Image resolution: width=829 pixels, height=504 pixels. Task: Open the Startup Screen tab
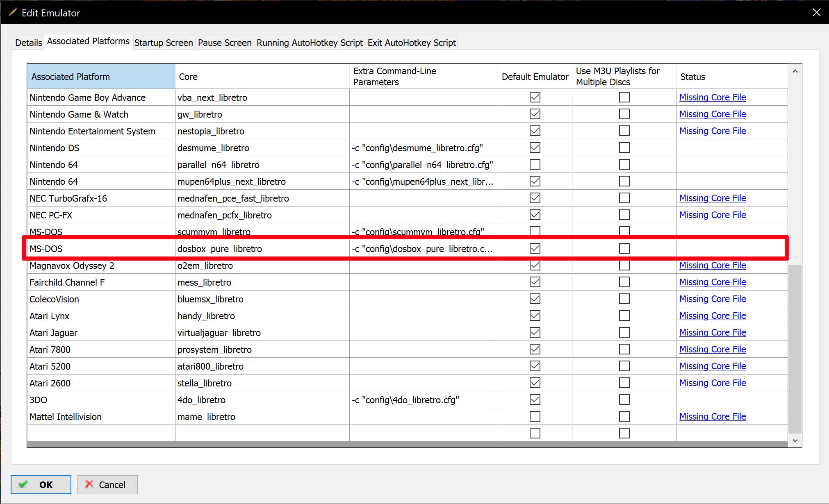(x=163, y=43)
